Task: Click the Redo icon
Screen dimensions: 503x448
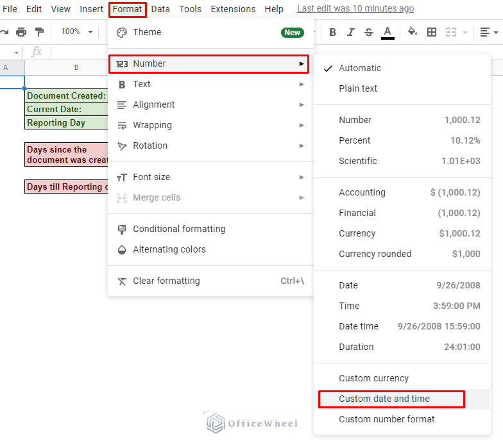Action: coord(4,32)
